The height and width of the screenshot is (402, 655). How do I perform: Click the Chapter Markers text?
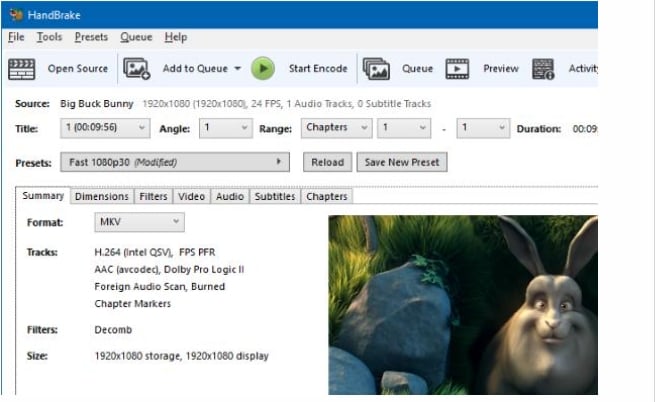pos(132,304)
